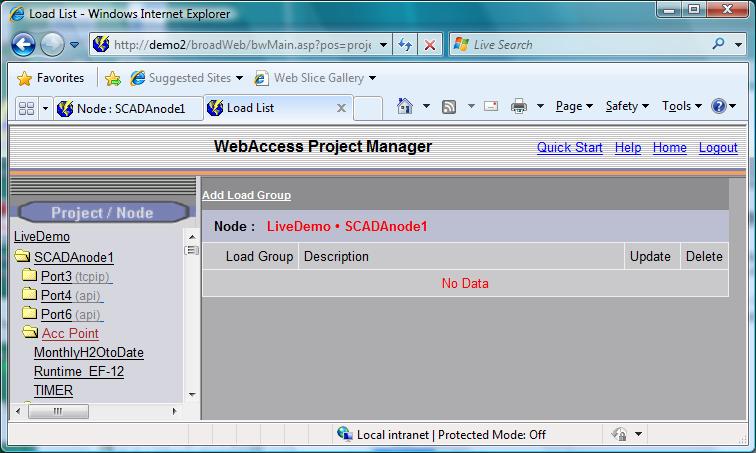Click the red Stop loading icon

click(429, 45)
